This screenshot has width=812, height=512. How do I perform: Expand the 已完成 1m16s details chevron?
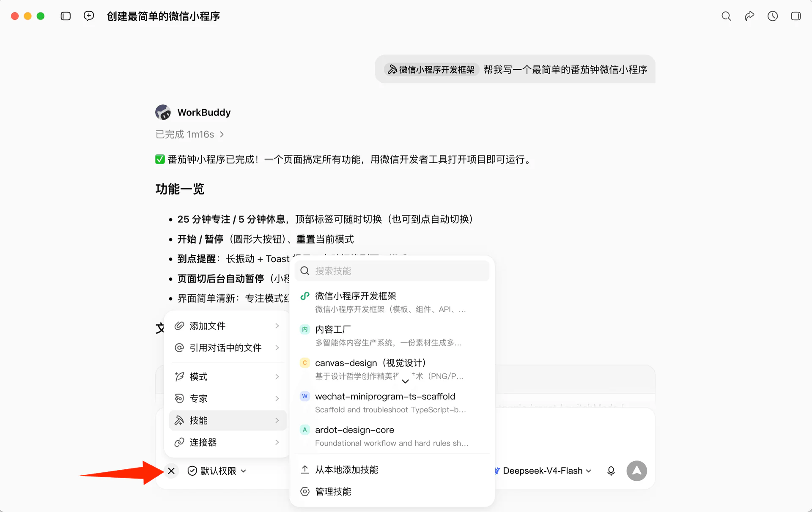coord(222,134)
